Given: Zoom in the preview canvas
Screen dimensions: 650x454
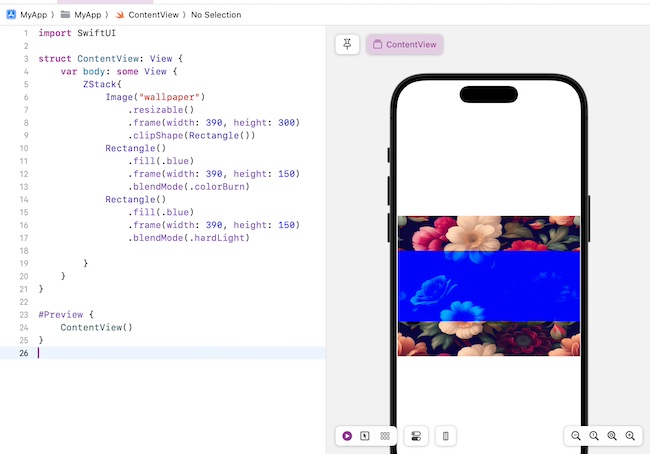Looking at the screenshot, I should point(630,436).
